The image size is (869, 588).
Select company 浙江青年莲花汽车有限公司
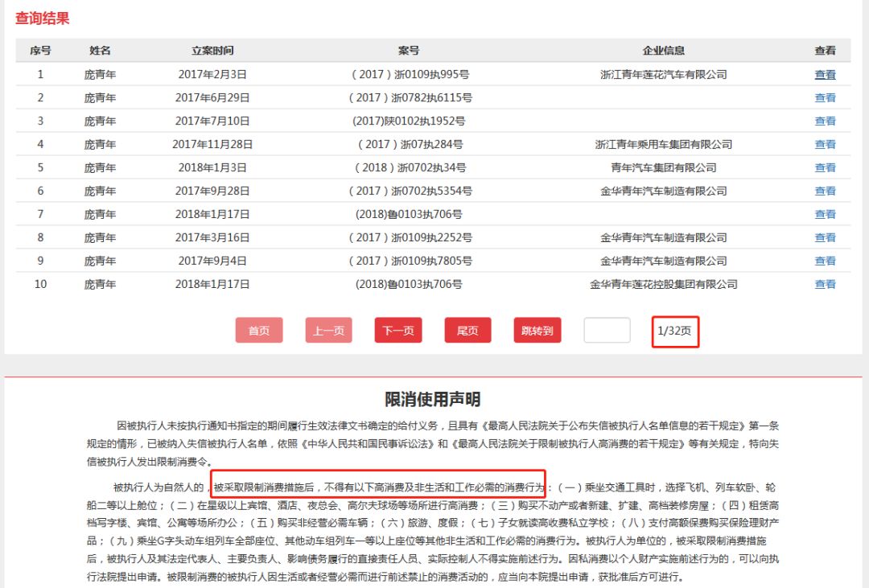pyautogui.click(x=663, y=74)
